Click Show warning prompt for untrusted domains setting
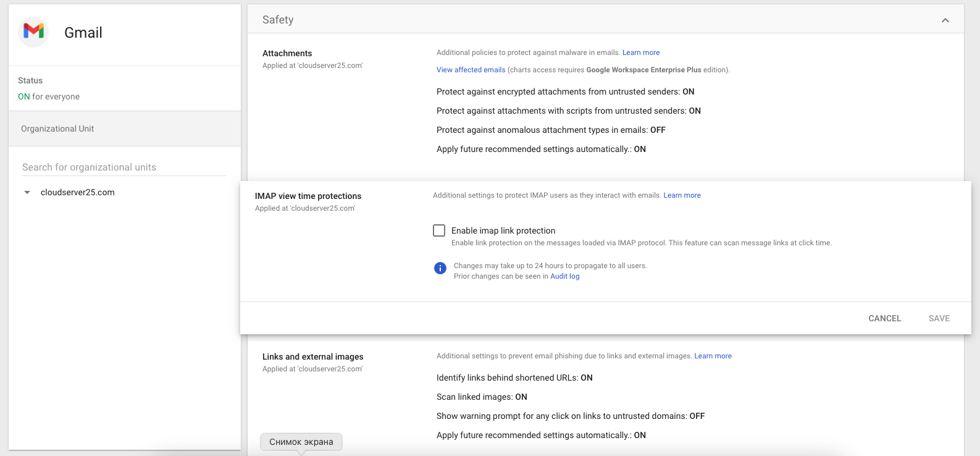 pos(571,416)
